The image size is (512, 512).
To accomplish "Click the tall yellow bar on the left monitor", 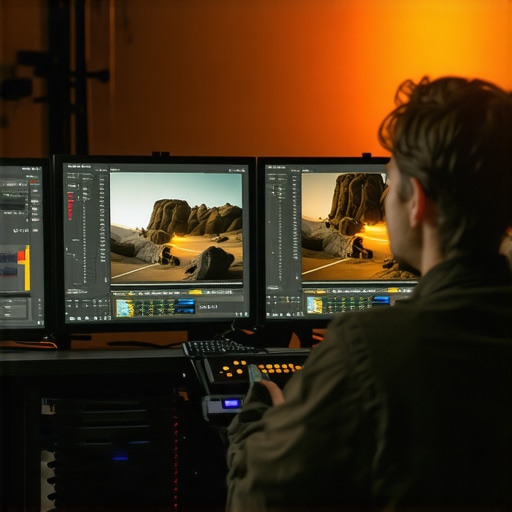I will [27, 268].
